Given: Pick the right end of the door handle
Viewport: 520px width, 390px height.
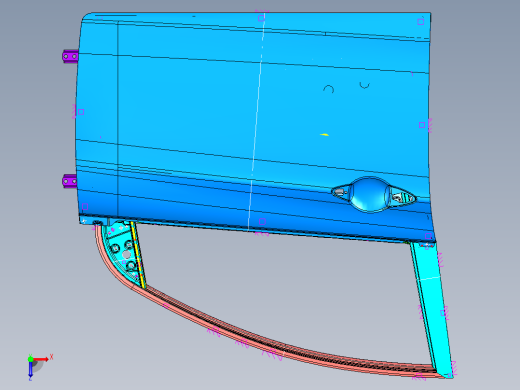Looking at the screenshot, I should tap(402, 198).
